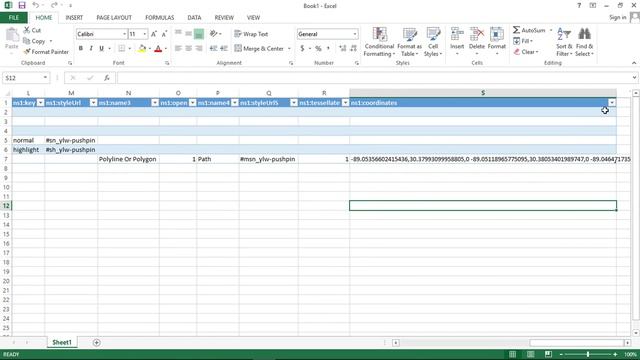Open the font name Calibri dropdown
This screenshot has width=640, height=360.
[124, 34]
